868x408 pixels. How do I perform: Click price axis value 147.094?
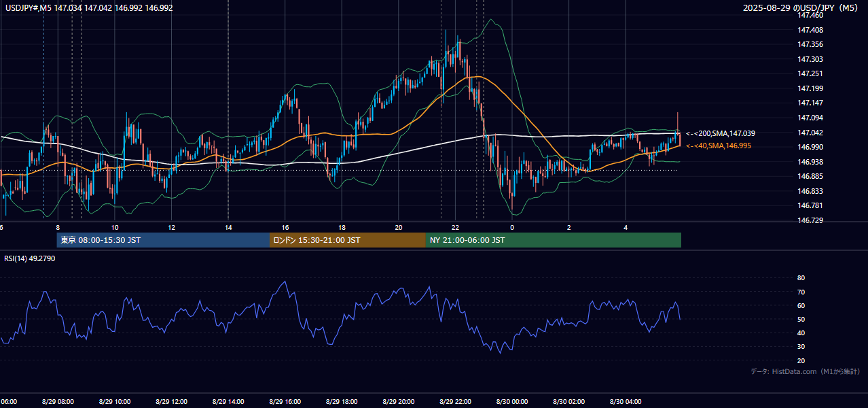tap(811, 118)
